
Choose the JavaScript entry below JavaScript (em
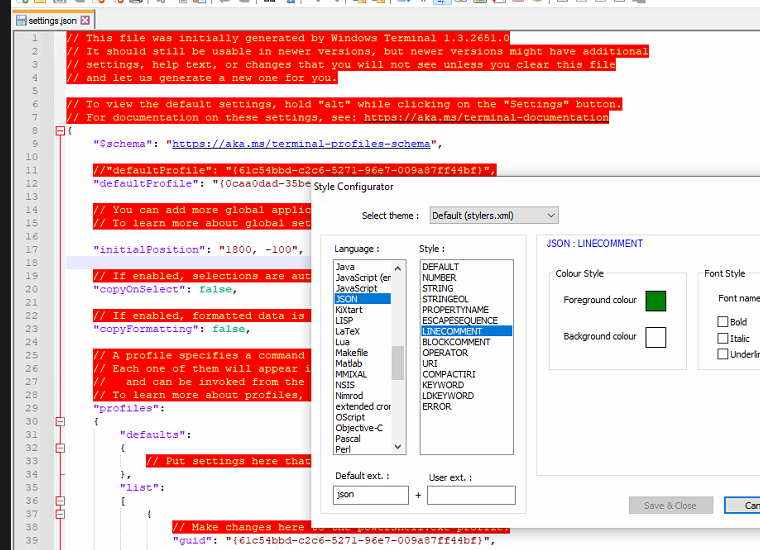(x=356, y=288)
